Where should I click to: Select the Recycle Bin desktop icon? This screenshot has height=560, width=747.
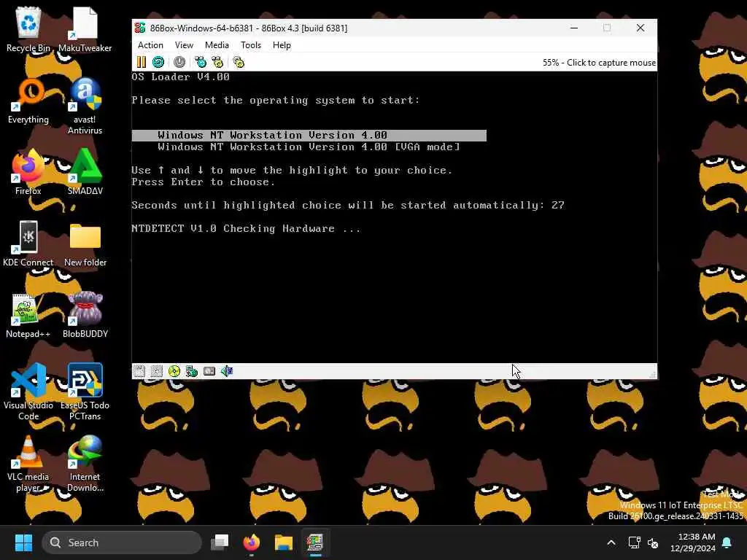(x=28, y=29)
